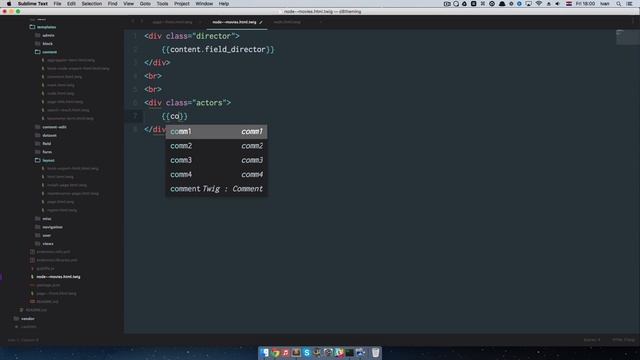This screenshot has height=360, width=640.
Task: Open Notification Center icon
Action: pos(629,4)
